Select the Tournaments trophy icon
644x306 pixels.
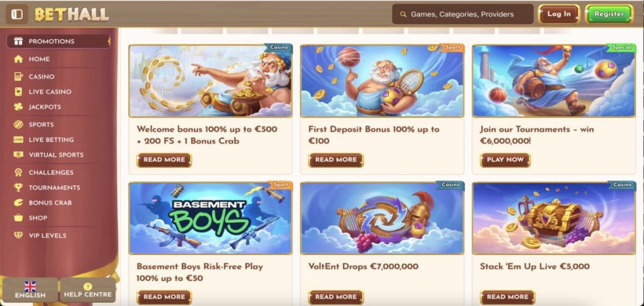coord(18,188)
